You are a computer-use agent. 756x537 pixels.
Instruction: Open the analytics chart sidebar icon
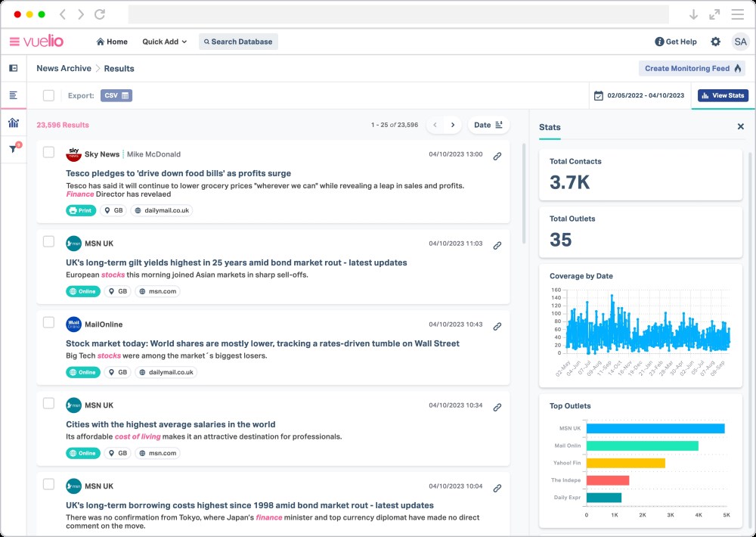pyautogui.click(x=14, y=123)
